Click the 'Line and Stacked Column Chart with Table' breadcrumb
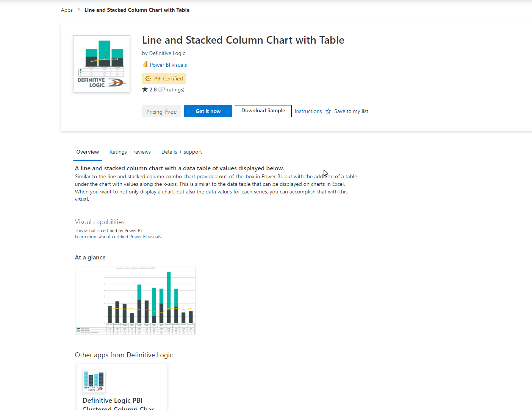 137,10
